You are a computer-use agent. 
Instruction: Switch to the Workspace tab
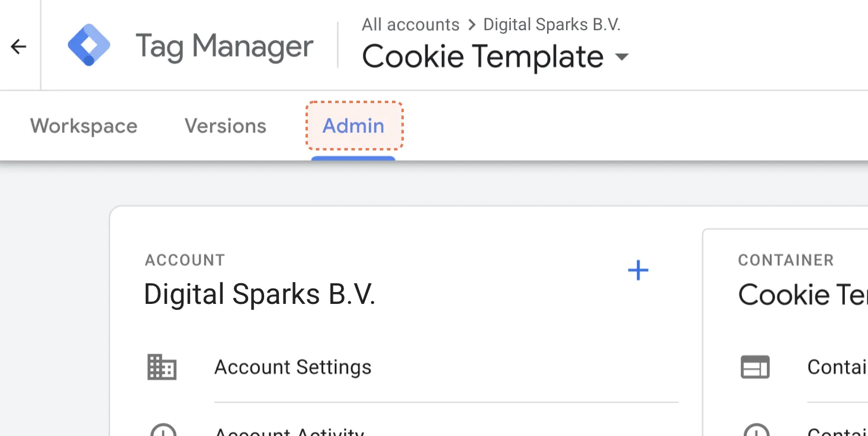click(83, 126)
